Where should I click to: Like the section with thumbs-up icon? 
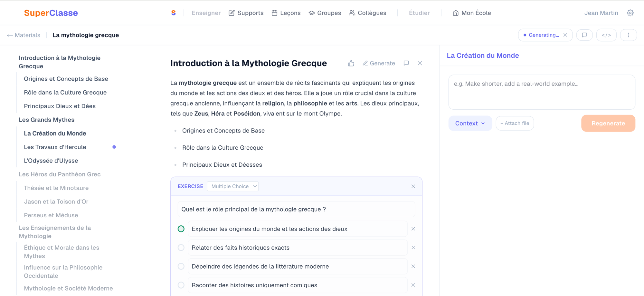351,63
